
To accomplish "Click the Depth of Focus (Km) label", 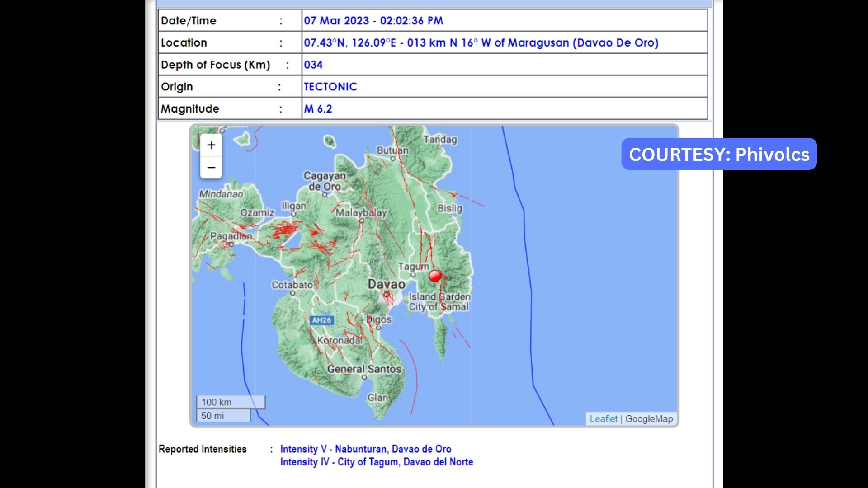I will pyautogui.click(x=216, y=65).
